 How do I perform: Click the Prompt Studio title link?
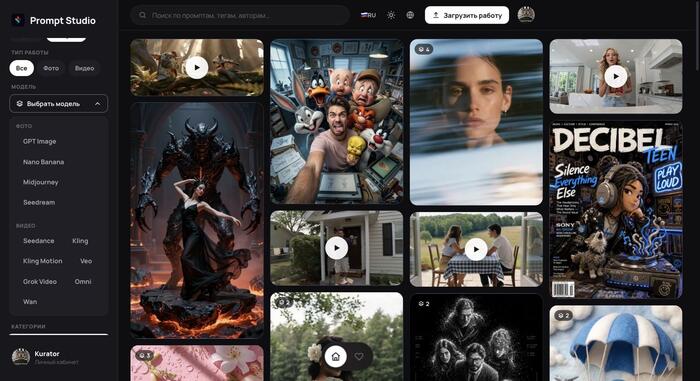pyautogui.click(x=62, y=21)
